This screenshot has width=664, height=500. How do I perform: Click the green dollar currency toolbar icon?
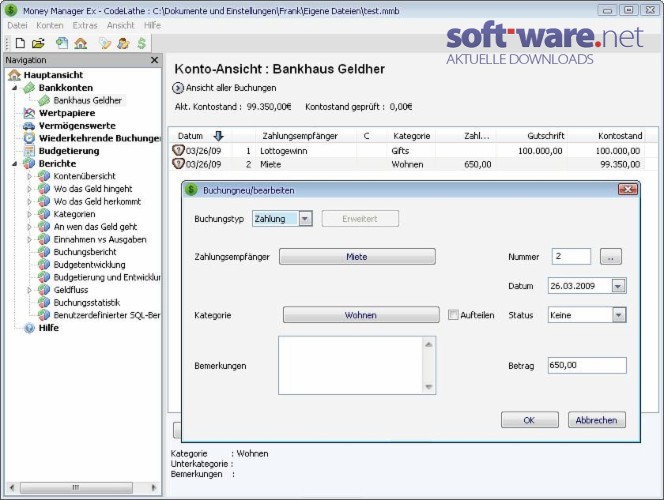(141, 43)
